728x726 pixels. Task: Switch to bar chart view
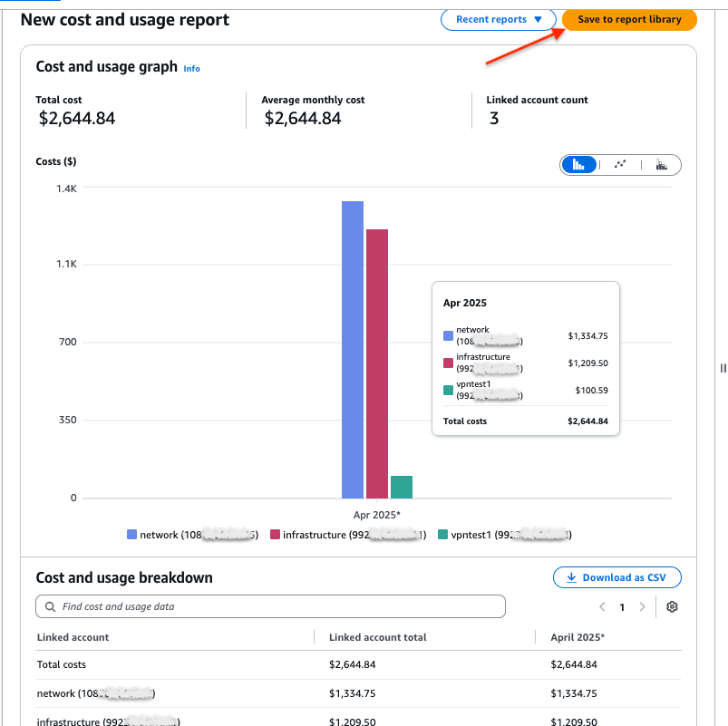[x=578, y=165]
